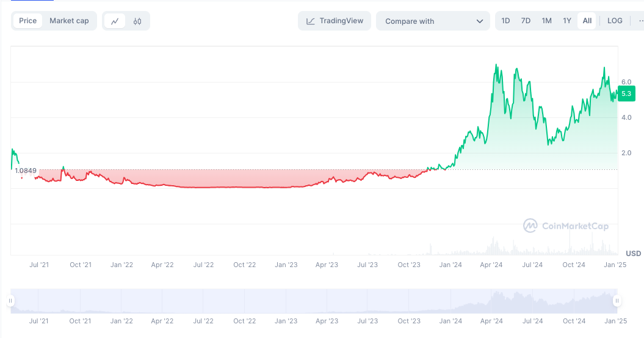Image resolution: width=644 pixels, height=338 pixels.
Task: Click the 1.0849 baseline price label
Action: [26, 171]
